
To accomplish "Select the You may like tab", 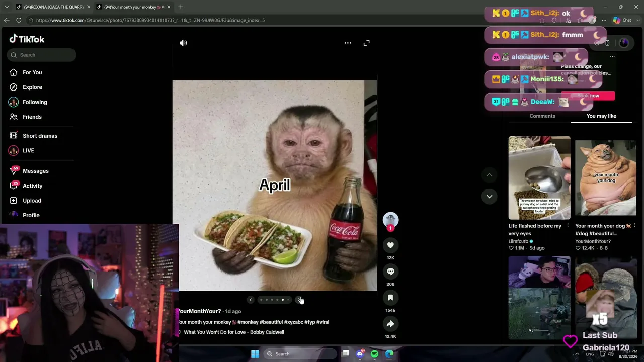I will tap(601, 116).
